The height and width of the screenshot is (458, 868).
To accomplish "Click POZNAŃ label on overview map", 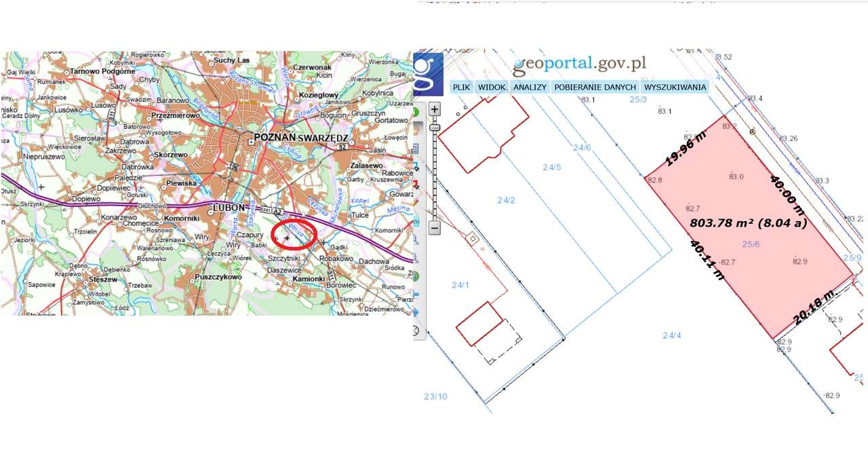I will (x=274, y=137).
